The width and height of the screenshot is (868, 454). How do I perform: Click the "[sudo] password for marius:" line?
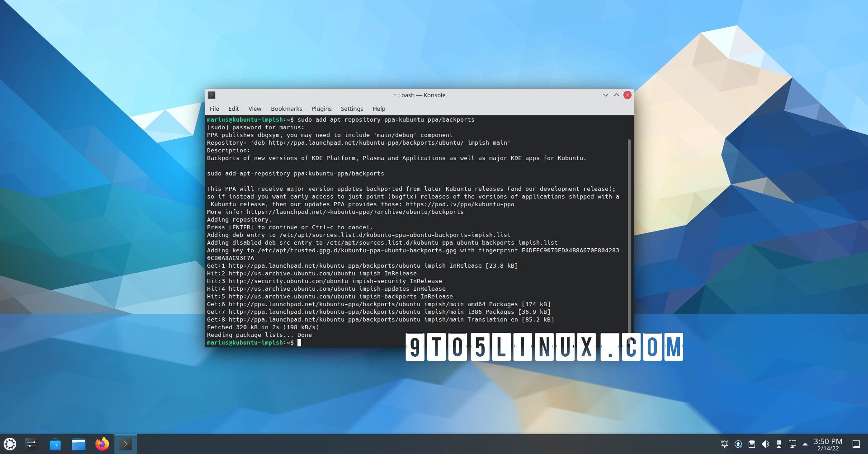(x=256, y=128)
